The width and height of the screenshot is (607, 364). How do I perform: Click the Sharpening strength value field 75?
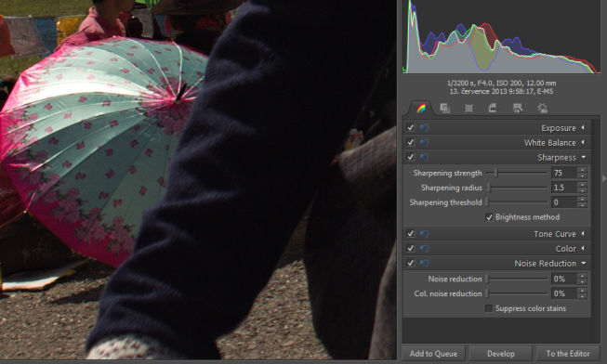click(x=564, y=173)
